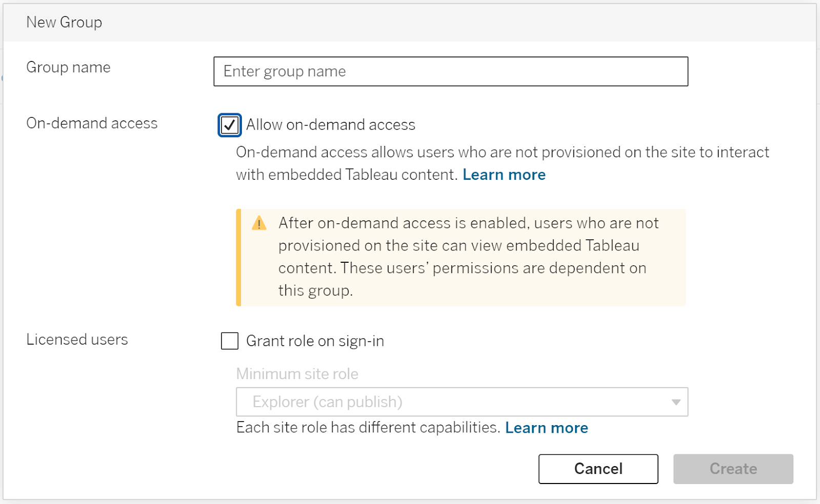Click the "Group name" field label
The height and width of the screenshot is (504, 820).
[x=68, y=68]
